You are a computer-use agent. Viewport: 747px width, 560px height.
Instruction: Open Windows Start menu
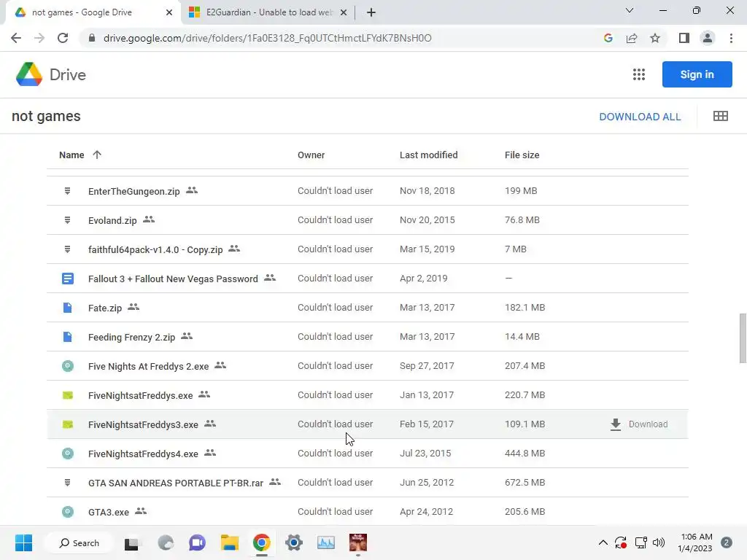pyautogui.click(x=23, y=542)
